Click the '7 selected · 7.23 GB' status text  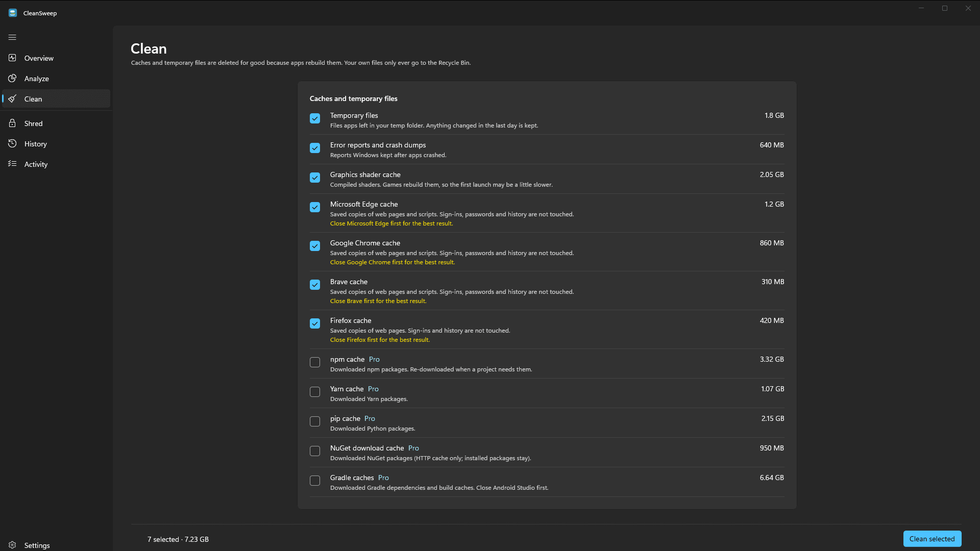178,539
